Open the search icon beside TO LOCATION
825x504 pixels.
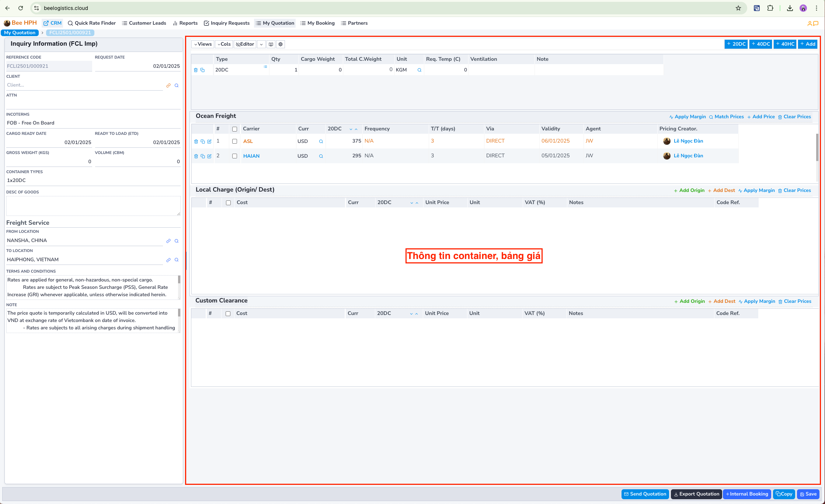(177, 260)
